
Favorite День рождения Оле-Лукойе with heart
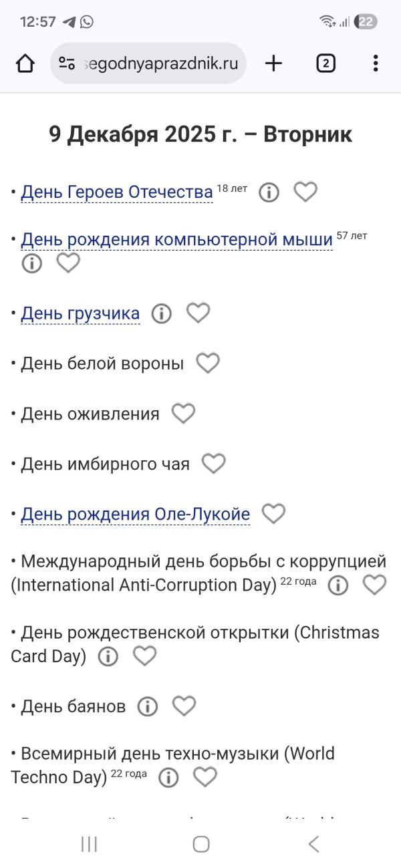tap(273, 514)
